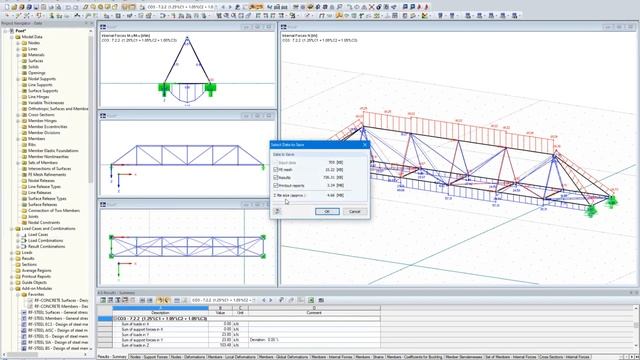Click the window icon of the side elevation view
Image resolution: width=640 pixels, height=360 pixels.
(x=103, y=116)
